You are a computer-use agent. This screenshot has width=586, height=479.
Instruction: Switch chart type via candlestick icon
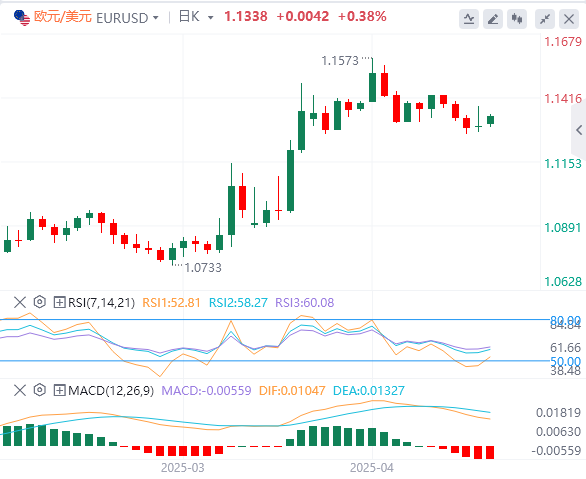coord(517,19)
